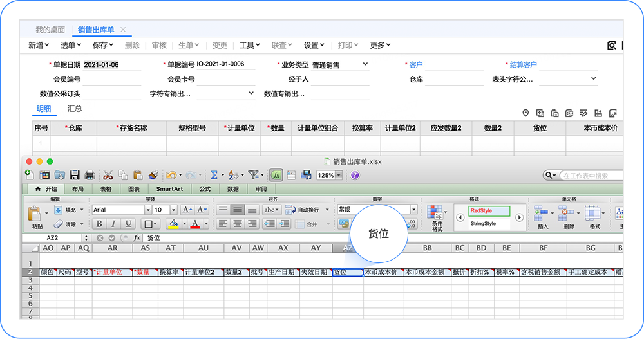644x339 pixels.
Task: Open the 我的桌面 tab
Action: 50,30
